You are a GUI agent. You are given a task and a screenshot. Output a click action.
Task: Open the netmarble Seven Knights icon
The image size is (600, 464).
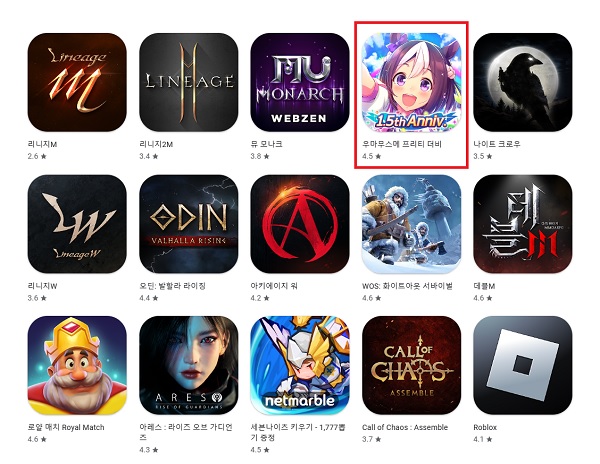[x=300, y=365]
